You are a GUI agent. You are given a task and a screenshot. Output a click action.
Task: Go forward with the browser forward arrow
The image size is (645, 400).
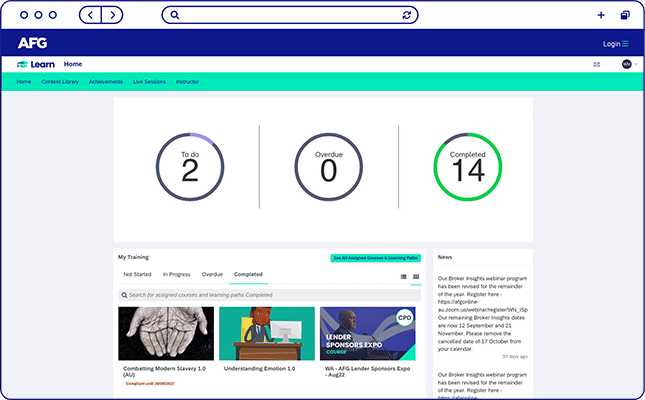(x=112, y=15)
